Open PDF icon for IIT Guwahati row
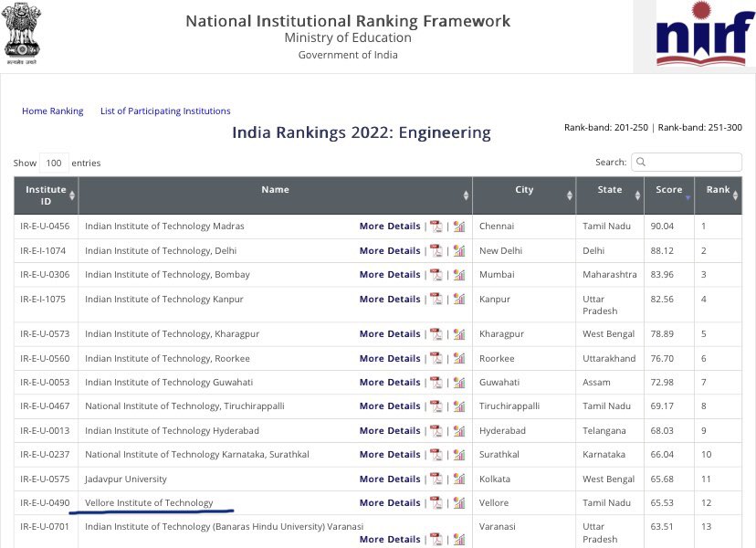 [436, 382]
